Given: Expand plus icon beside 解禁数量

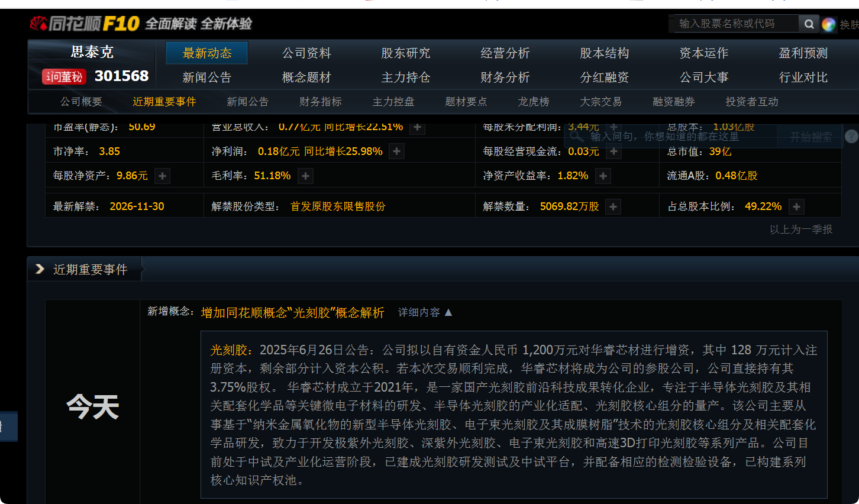Looking at the screenshot, I should pyautogui.click(x=613, y=206).
